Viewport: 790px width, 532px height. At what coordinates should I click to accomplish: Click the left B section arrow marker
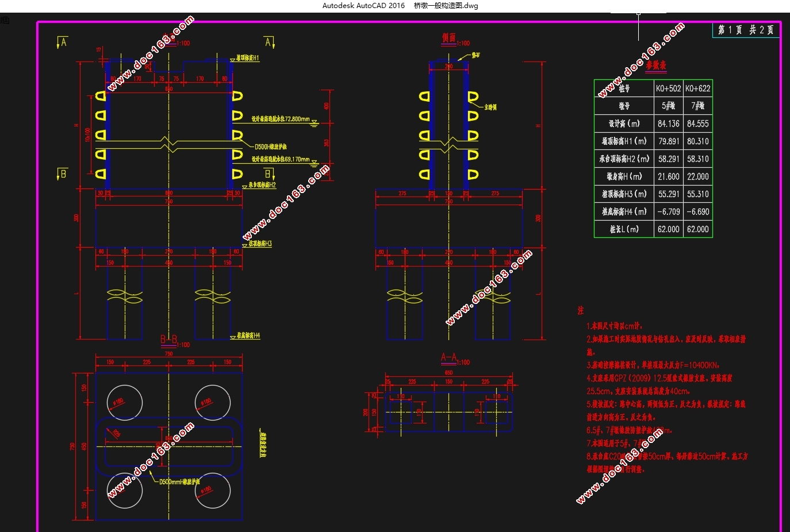[x=62, y=174]
